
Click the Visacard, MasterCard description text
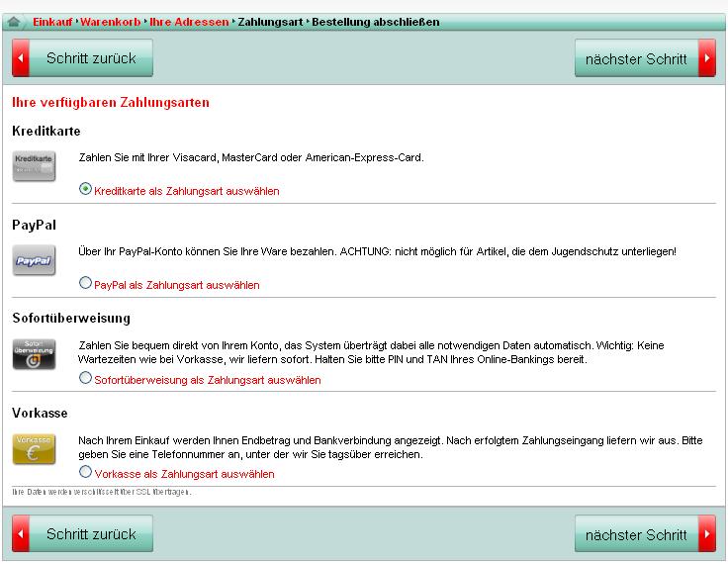(x=251, y=157)
